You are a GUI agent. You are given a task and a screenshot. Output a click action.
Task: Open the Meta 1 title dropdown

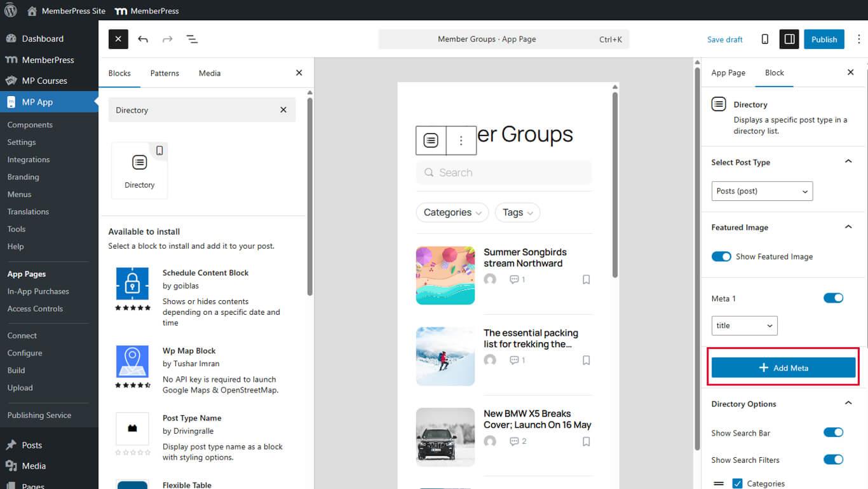pyautogui.click(x=743, y=325)
